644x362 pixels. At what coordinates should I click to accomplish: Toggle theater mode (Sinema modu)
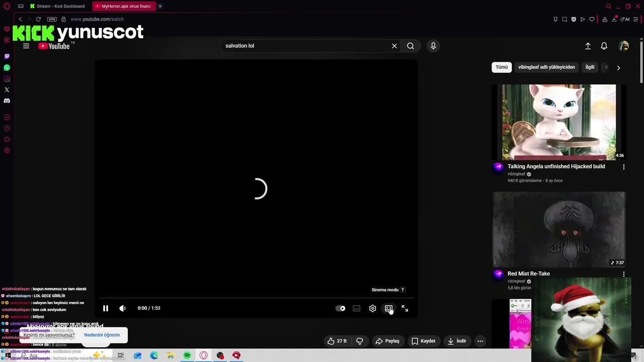click(388, 308)
